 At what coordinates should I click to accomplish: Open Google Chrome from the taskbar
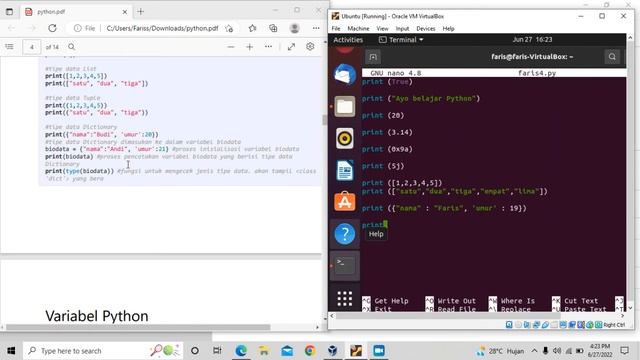point(310,351)
